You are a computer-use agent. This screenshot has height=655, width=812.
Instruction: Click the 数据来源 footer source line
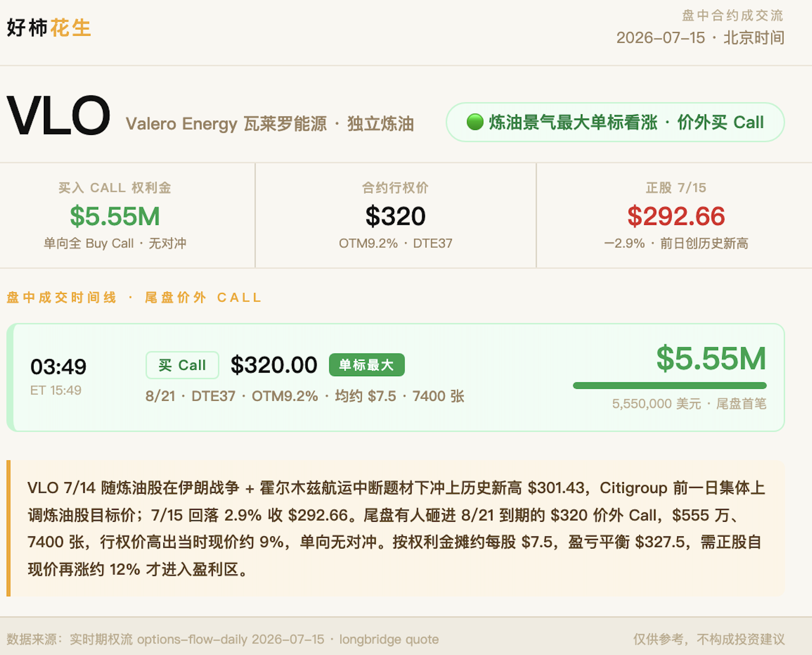click(x=223, y=639)
